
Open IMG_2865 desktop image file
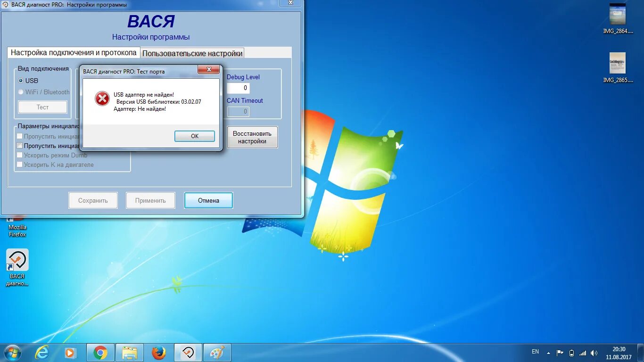(x=618, y=67)
